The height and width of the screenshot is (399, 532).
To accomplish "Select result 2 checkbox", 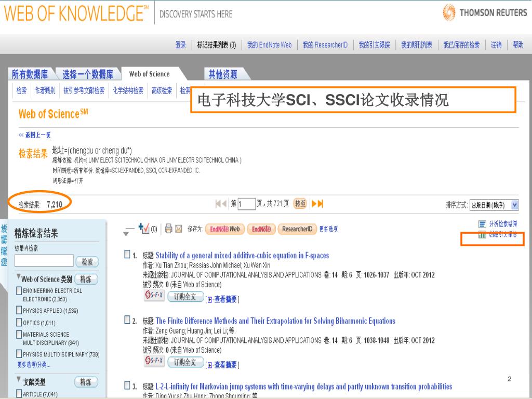I will pos(127,320).
